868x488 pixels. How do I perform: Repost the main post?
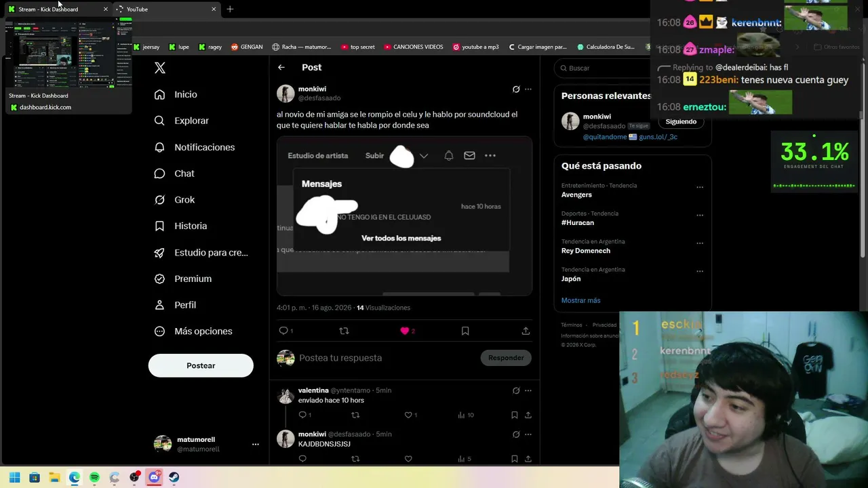344,331
